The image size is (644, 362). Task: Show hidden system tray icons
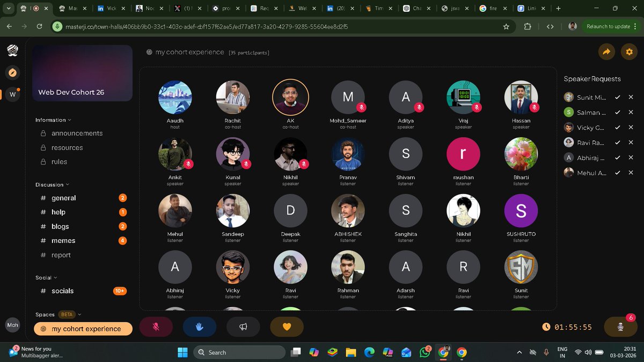[519, 352]
